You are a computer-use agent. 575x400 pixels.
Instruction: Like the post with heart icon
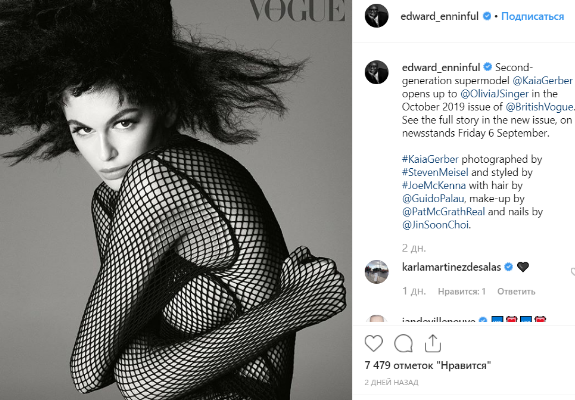click(374, 344)
